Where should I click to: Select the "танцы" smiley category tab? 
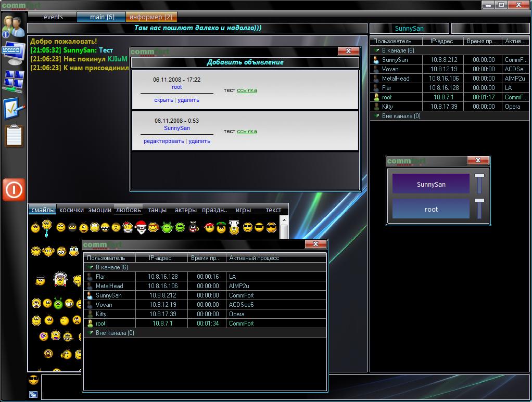[157, 210]
